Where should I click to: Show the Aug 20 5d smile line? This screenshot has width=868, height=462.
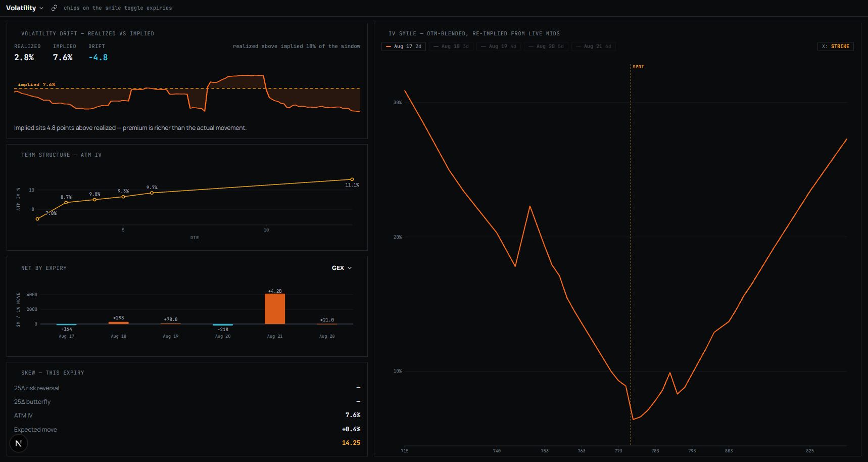click(546, 47)
